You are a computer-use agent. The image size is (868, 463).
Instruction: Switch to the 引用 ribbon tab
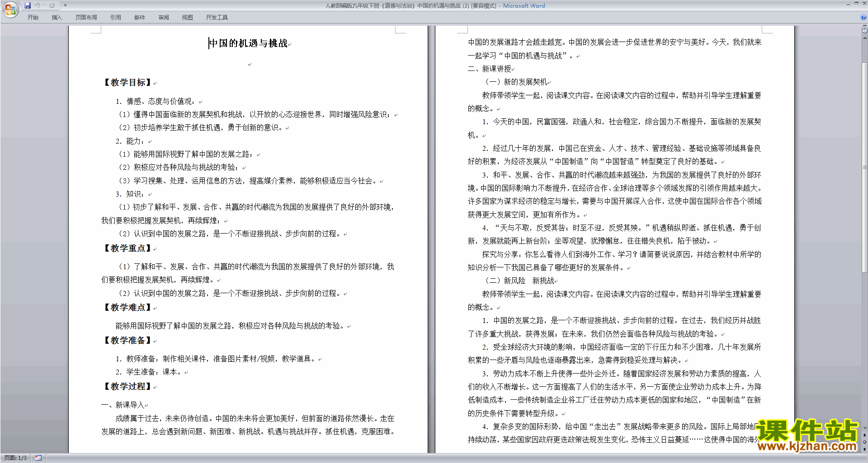point(116,18)
